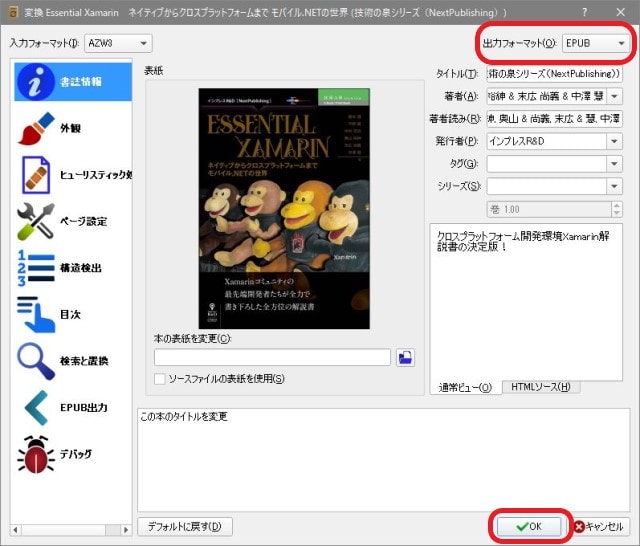The image size is (640, 546).
Task: Click the browse cover file folder icon
Action: [405, 357]
